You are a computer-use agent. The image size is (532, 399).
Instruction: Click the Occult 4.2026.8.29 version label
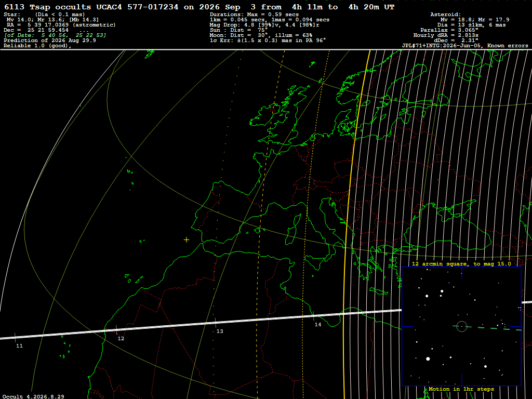pos(33,396)
